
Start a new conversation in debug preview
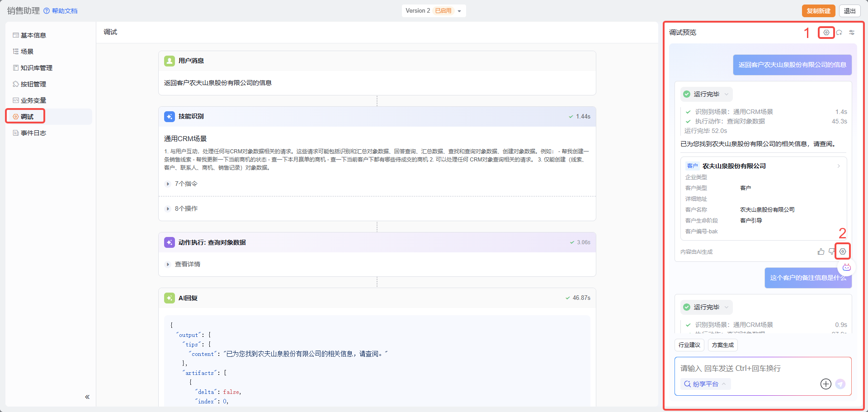click(x=839, y=33)
